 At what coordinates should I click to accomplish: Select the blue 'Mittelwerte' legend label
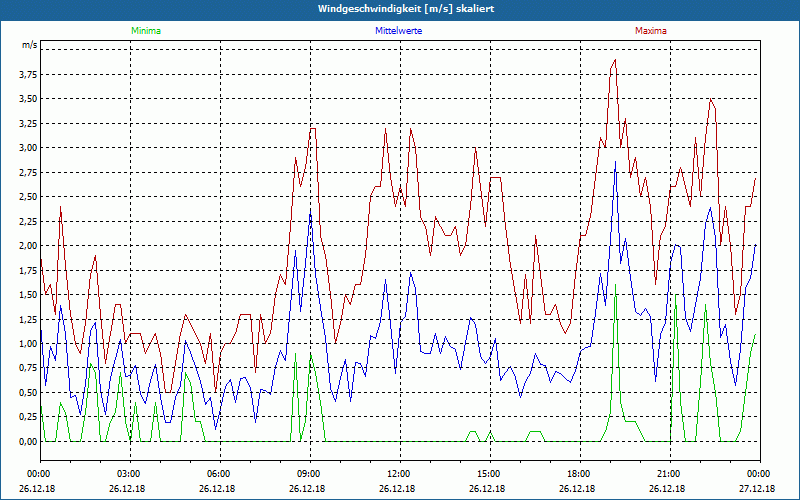398,31
